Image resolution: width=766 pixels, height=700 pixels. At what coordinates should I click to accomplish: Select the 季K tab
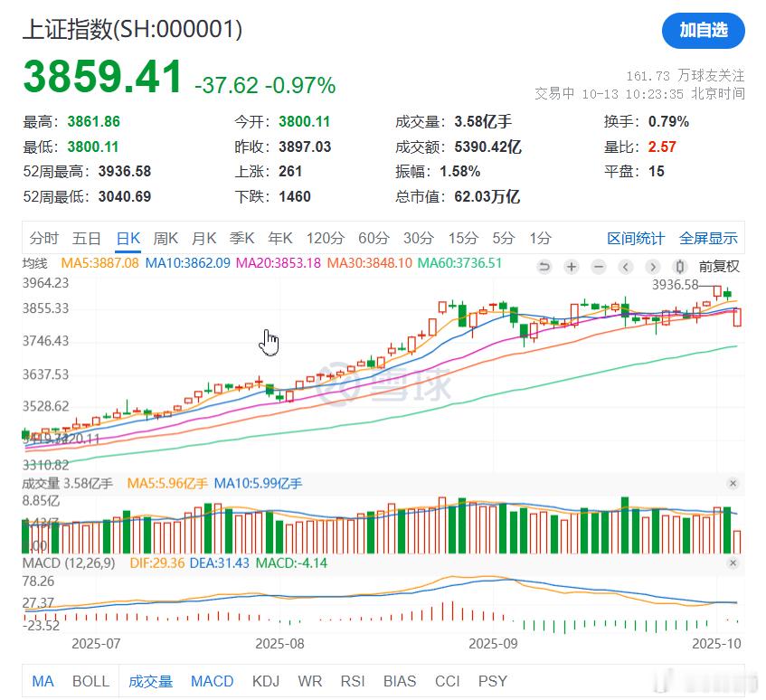click(x=241, y=239)
